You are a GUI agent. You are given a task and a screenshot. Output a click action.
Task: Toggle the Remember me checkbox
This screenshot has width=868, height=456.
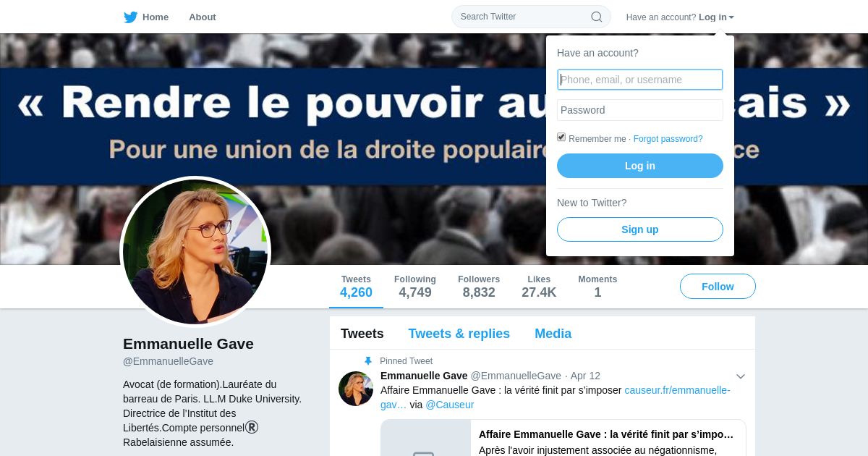pos(561,138)
